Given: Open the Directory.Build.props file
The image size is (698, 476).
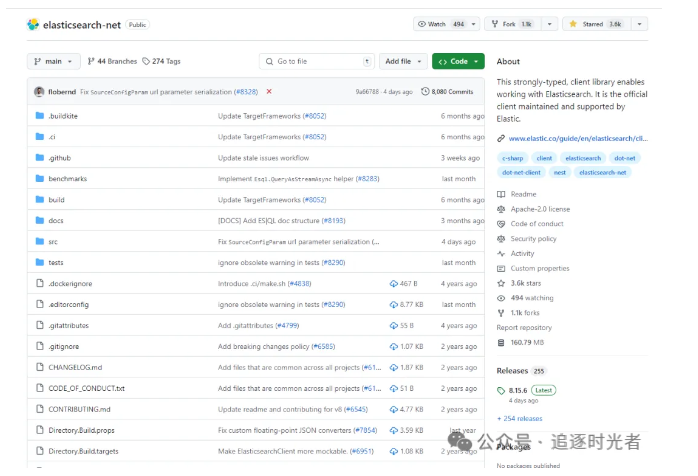Looking at the screenshot, I should 81,430.
